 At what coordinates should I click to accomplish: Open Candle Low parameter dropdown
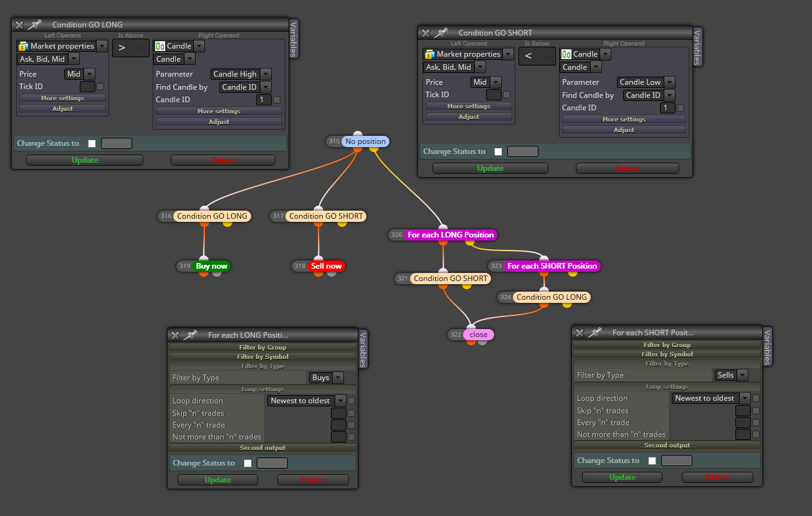coord(646,82)
